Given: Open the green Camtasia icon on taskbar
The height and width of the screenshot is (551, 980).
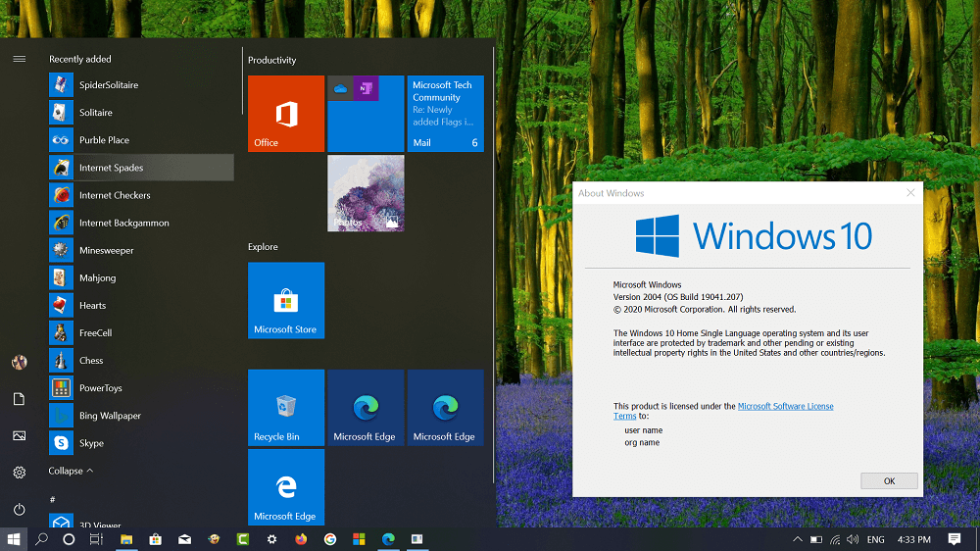Looking at the screenshot, I should 242,538.
